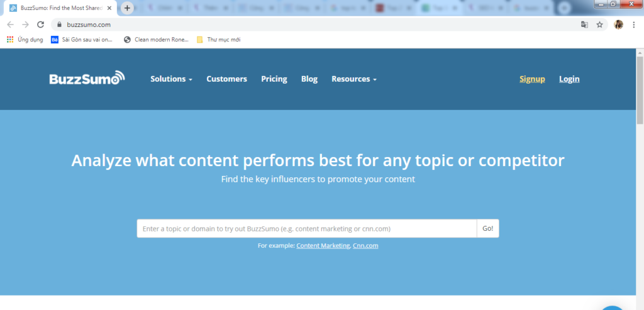Click the Signup link
Image resolution: width=644 pixels, height=310 pixels.
click(532, 79)
